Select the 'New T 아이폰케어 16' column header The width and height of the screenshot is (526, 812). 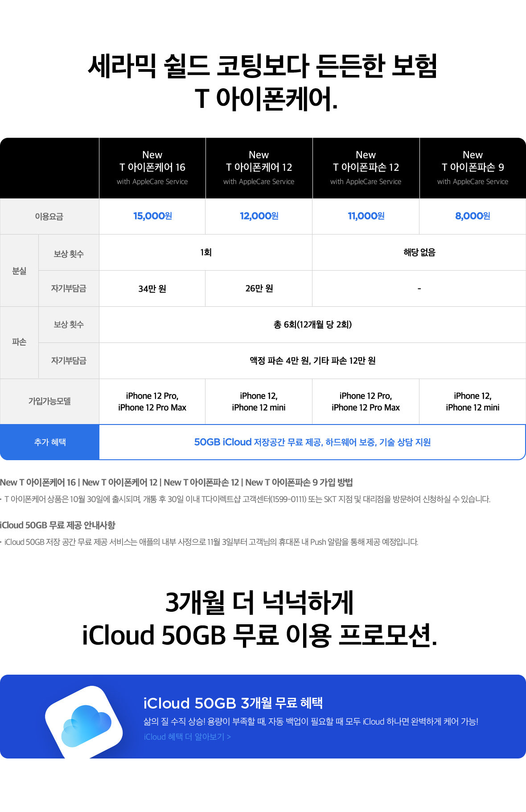click(152, 168)
